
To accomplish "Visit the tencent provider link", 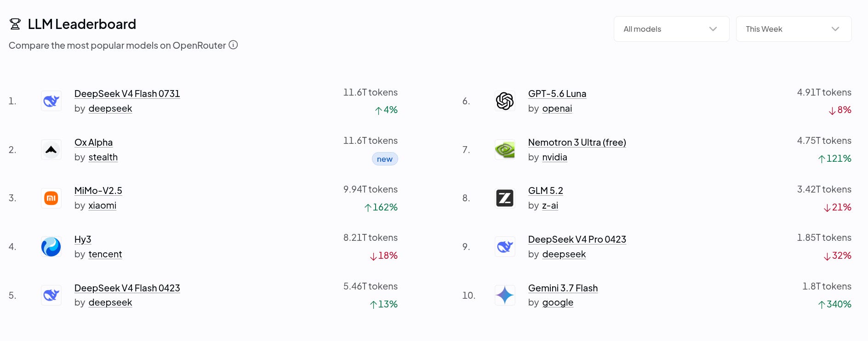I will tap(105, 254).
